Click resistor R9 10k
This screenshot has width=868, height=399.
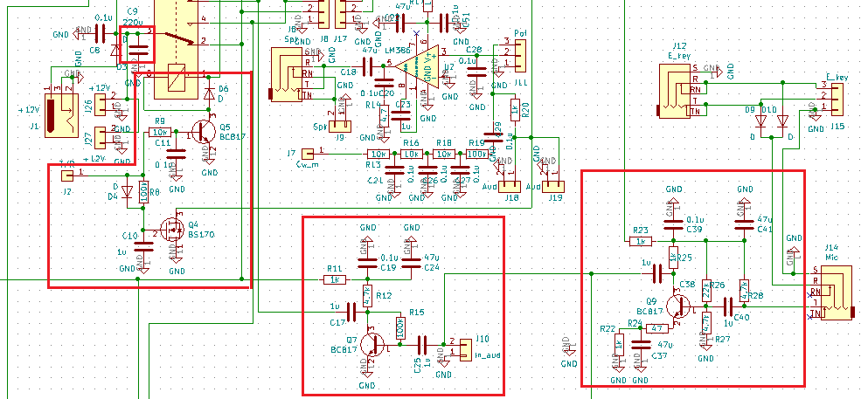160,132
